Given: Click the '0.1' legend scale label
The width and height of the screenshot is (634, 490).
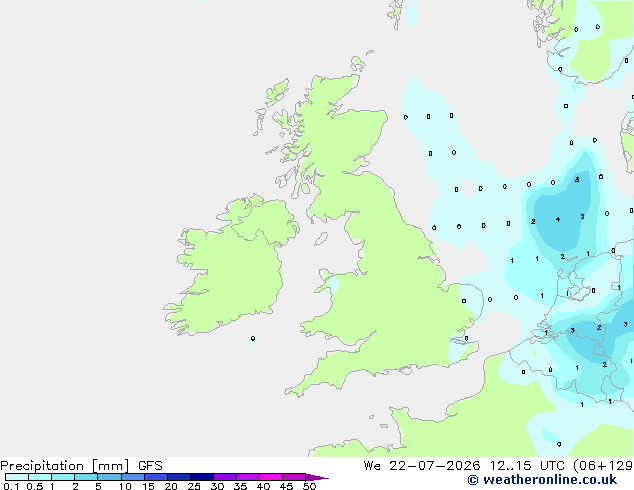Looking at the screenshot, I should [x=11, y=486].
